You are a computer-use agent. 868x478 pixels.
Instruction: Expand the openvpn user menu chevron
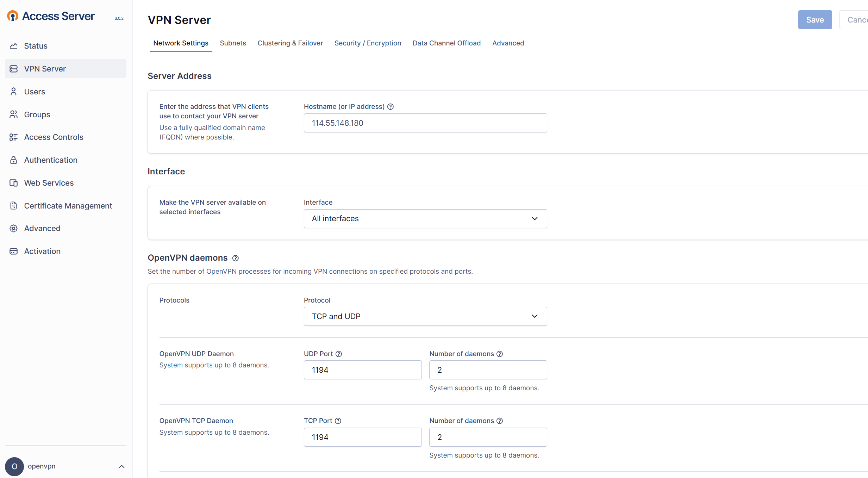click(x=121, y=467)
